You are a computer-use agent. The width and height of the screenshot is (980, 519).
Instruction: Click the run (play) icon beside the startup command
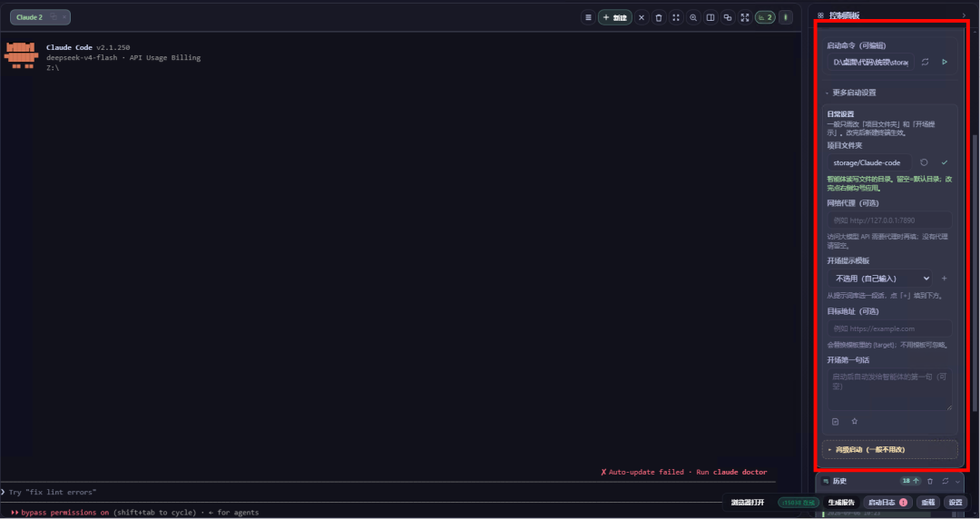945,62
